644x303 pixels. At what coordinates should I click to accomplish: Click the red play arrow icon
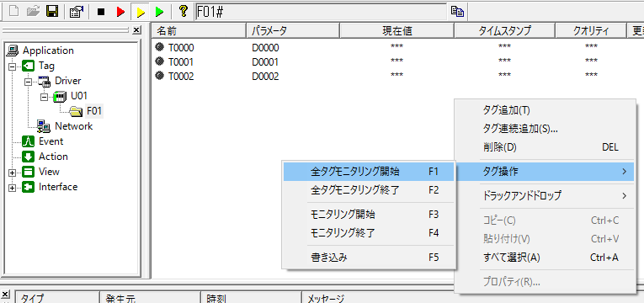tap(120, 12)
